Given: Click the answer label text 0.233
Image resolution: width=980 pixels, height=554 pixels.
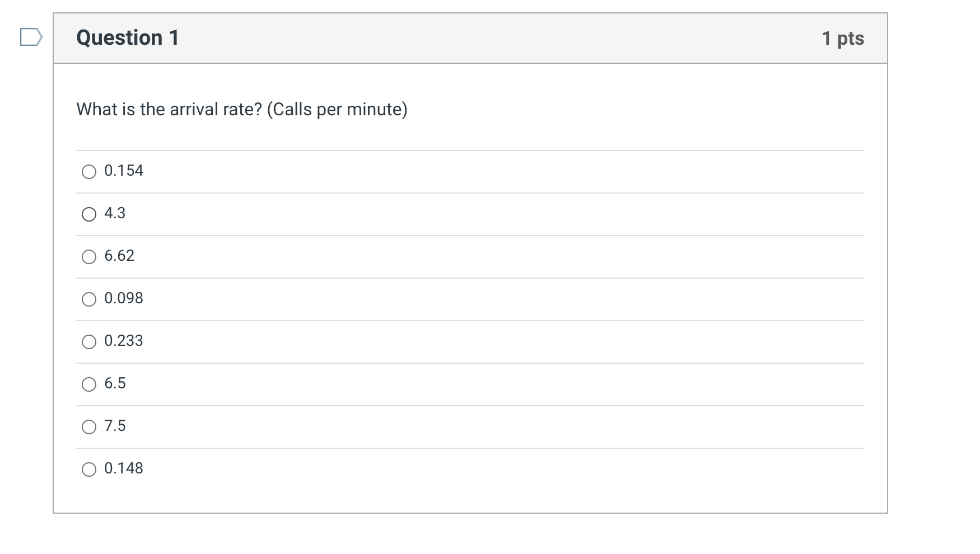Looking at the screenshot, I should click(x=123, y=341).
